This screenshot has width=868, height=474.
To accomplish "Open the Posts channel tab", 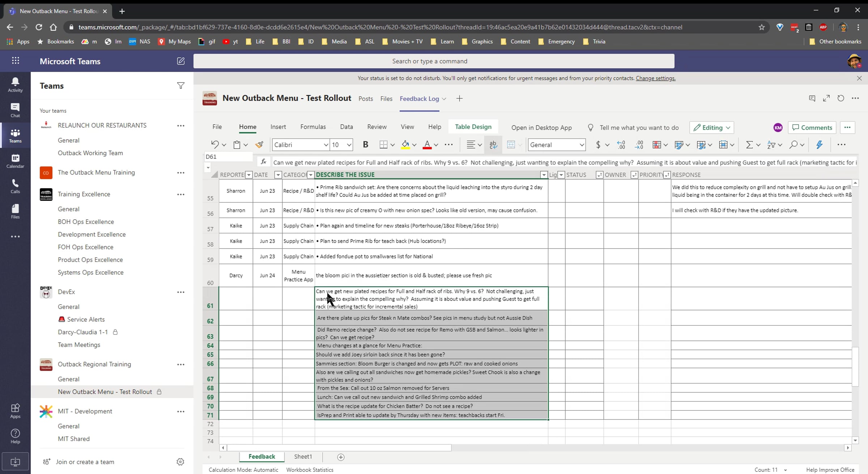I will point(366,99).
